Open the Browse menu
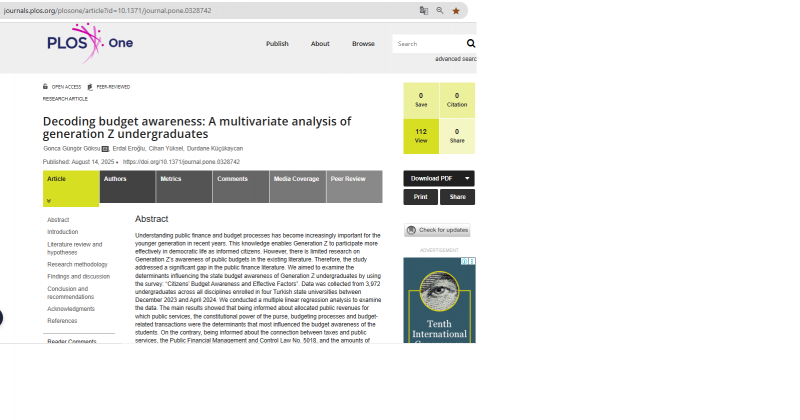Image resolution: width=800 pixels, height=420 pixels. [363, 44]
